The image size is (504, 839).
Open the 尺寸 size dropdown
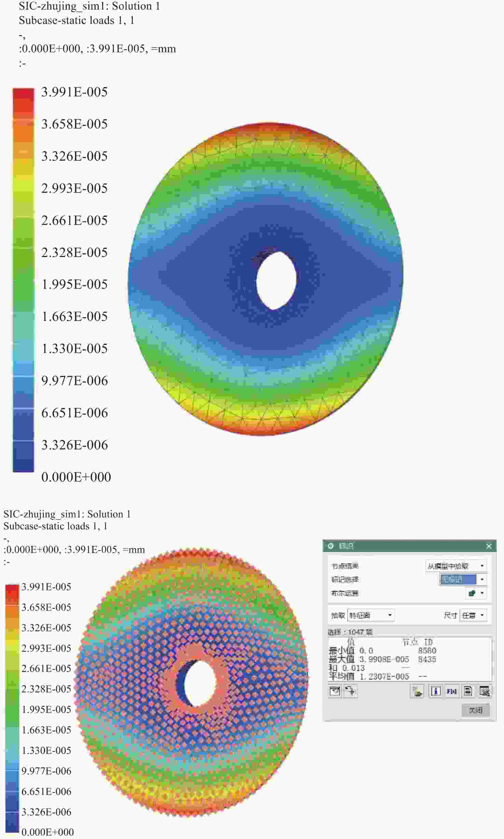[473, 615]
